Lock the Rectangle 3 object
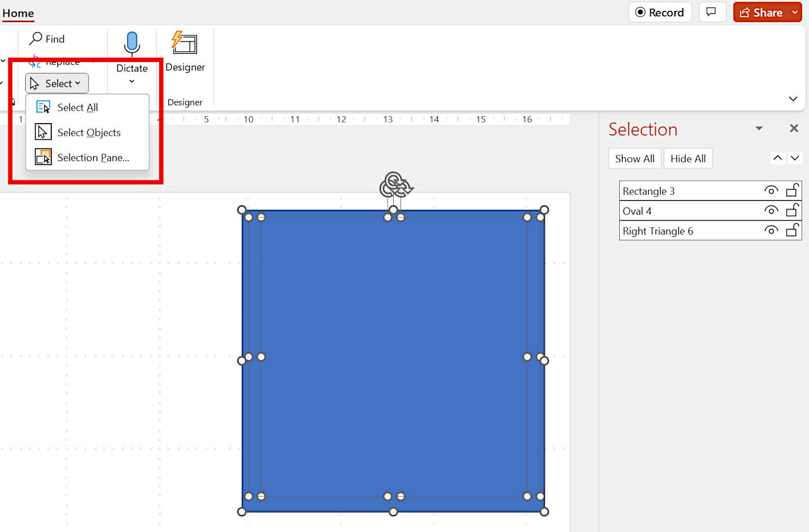The image size is (809, 532). pyautogui.click(x=792, y=191)
